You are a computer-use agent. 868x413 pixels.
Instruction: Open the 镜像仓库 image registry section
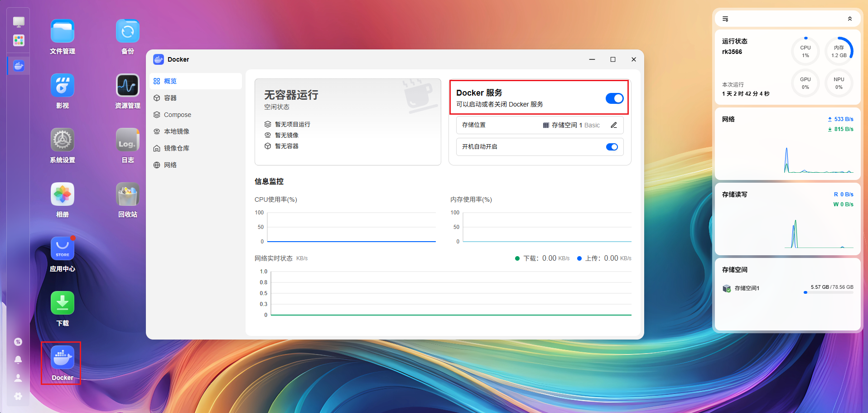196,148
